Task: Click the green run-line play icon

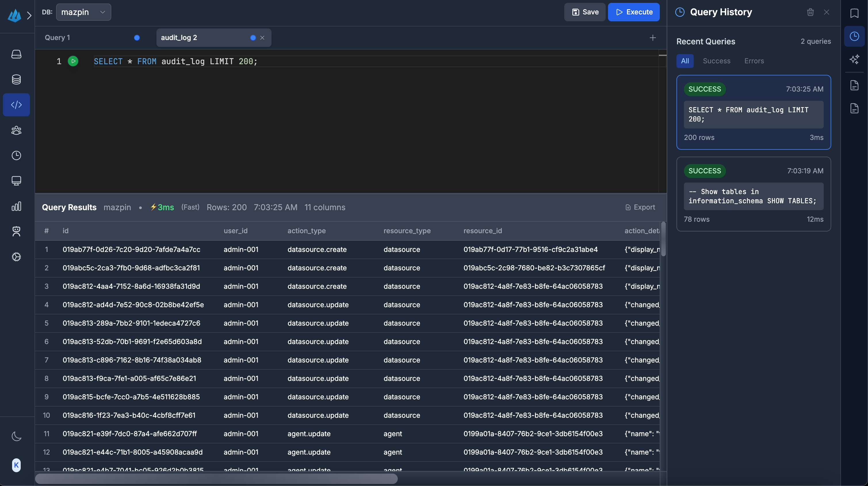Action: [73, 61]
